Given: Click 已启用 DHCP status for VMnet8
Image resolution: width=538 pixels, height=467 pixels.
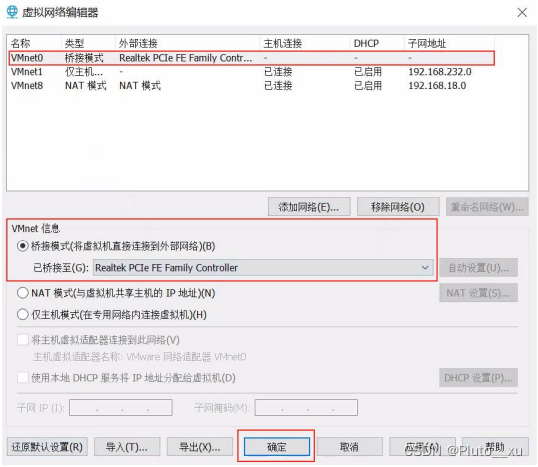Looking at the screenshot, I should coord(368,85).
